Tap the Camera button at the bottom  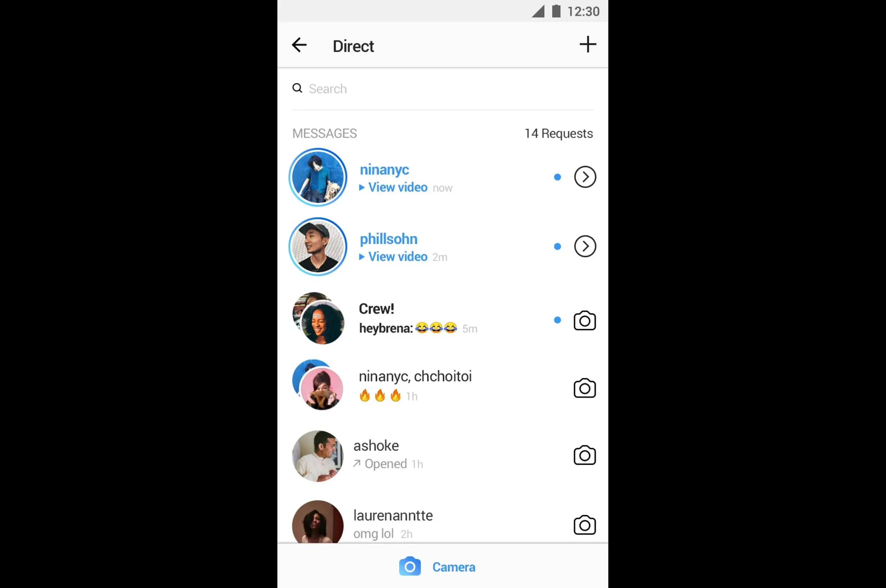(442, 567)
